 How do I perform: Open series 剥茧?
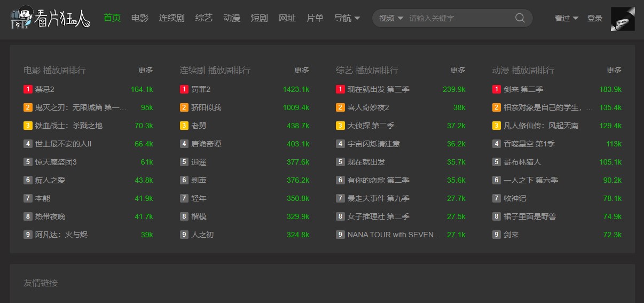pyautogui.click(x=199, y=180)
